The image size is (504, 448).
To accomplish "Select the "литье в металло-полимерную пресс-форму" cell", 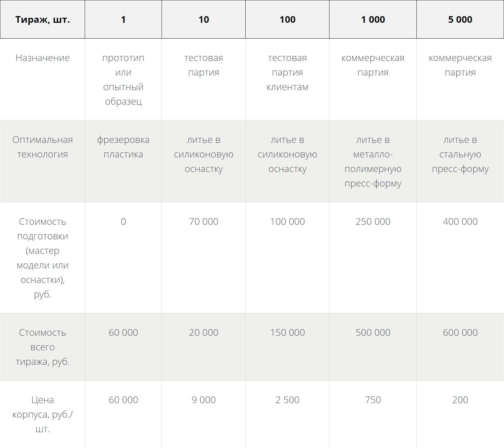I will click(373, 162).
